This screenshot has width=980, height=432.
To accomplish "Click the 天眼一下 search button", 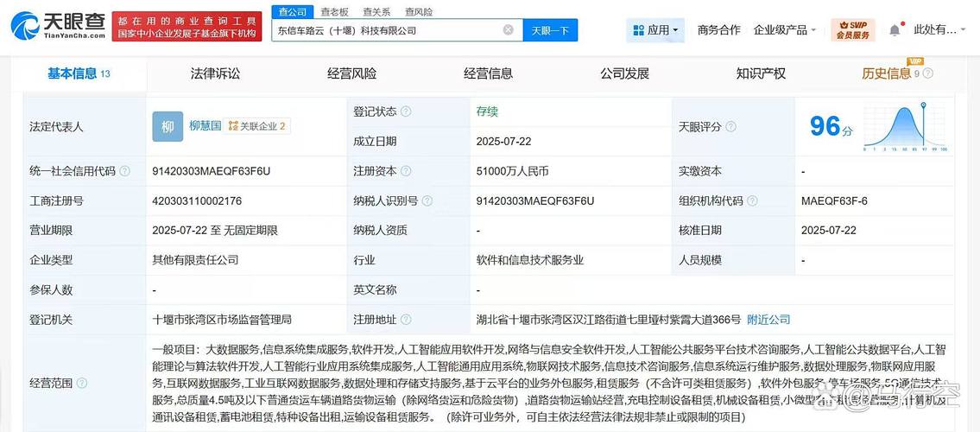I will coord(550,30).
